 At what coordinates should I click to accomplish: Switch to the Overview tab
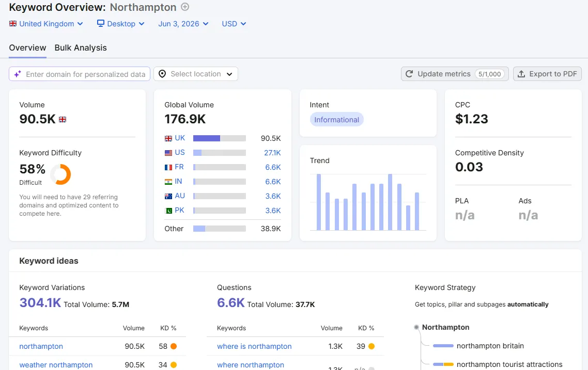click(27, 48)
